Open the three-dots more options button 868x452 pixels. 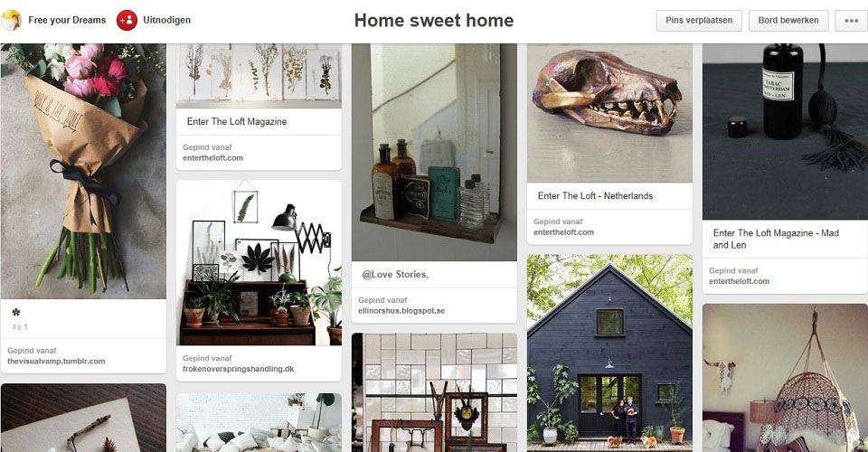(x=851, y=21)
